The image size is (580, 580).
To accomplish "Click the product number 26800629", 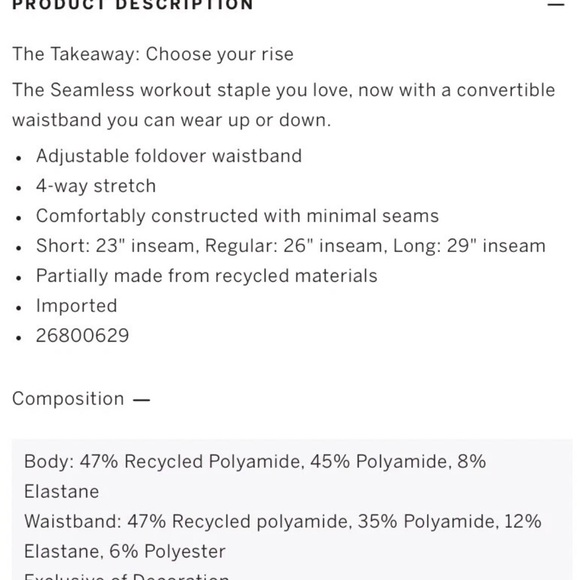I will (x=82, y=336).
